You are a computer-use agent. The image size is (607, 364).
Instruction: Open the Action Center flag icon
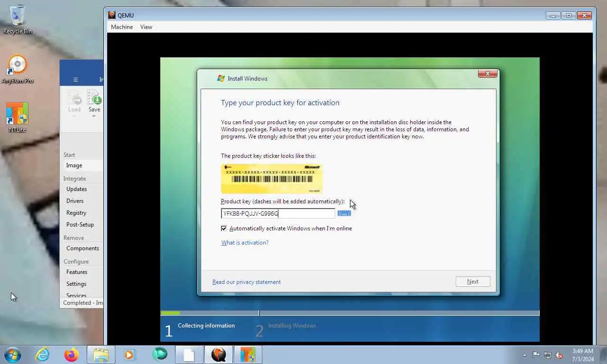pos(536,355)
